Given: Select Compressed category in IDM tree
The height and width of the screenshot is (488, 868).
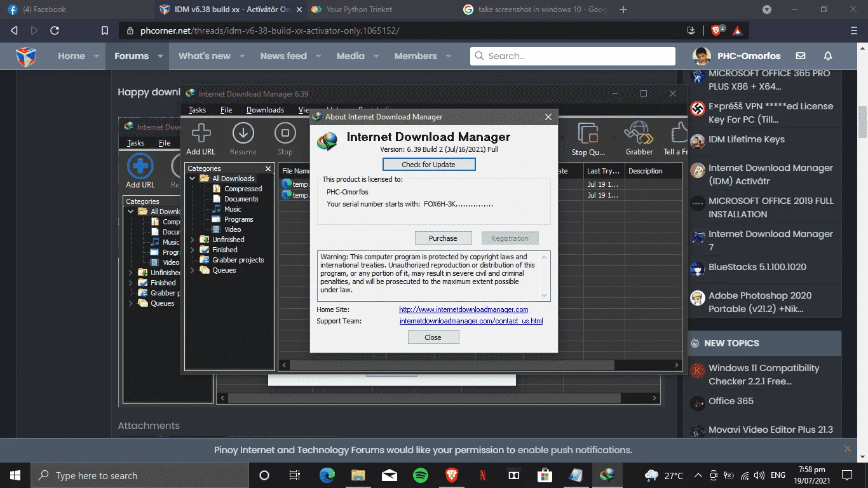Looking at the screenshot, I should pos(243,189).
